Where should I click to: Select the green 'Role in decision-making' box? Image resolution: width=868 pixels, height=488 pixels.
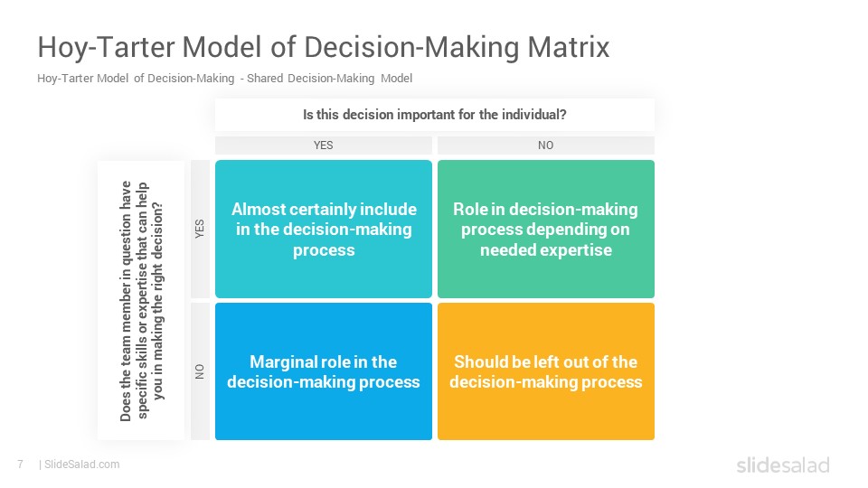[x=546, y=229]
